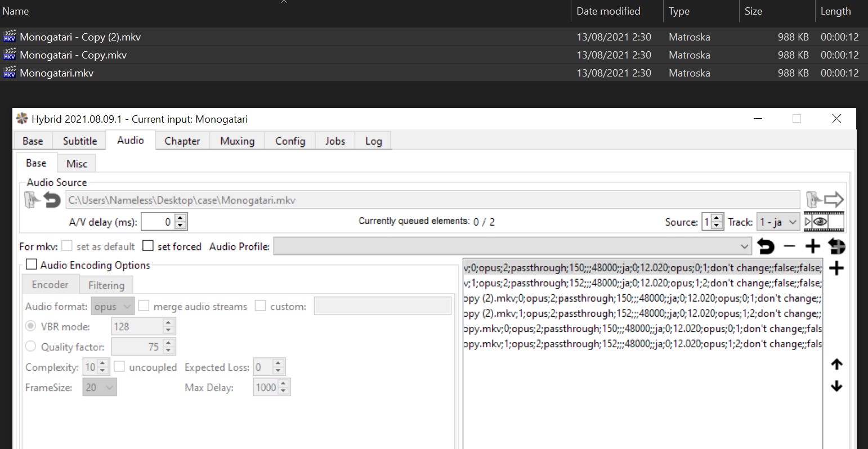Select the first passthrough entry in the queue

[x=642, y=268]
